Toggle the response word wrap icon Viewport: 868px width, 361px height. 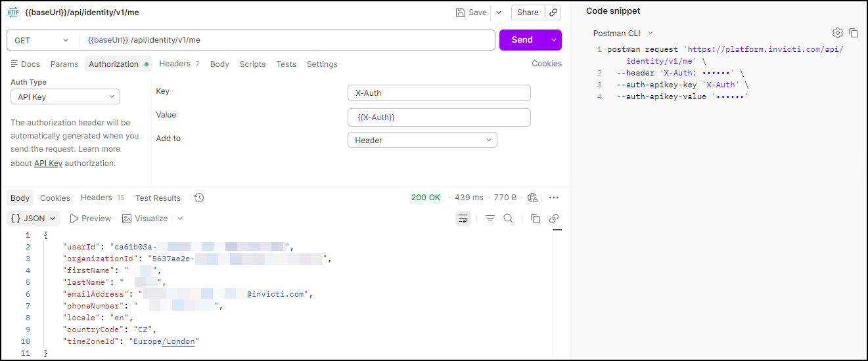[463, 219]
